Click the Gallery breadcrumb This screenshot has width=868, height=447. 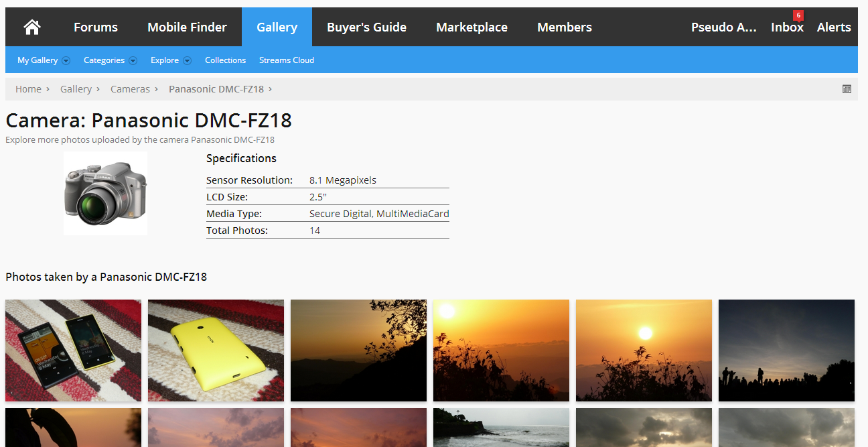click(76, 89)
